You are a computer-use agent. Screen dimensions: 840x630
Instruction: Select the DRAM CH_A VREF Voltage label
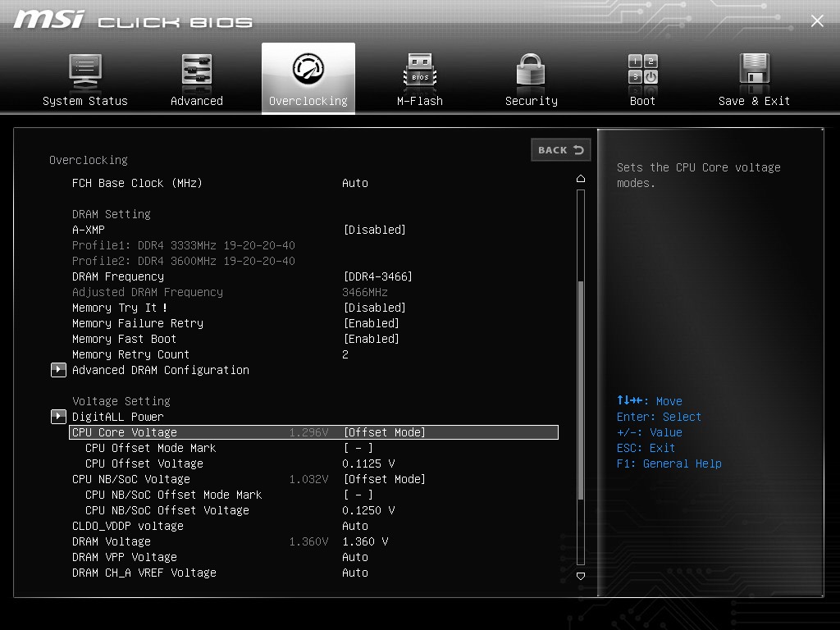pyautogui.click(x=144, y=573)
